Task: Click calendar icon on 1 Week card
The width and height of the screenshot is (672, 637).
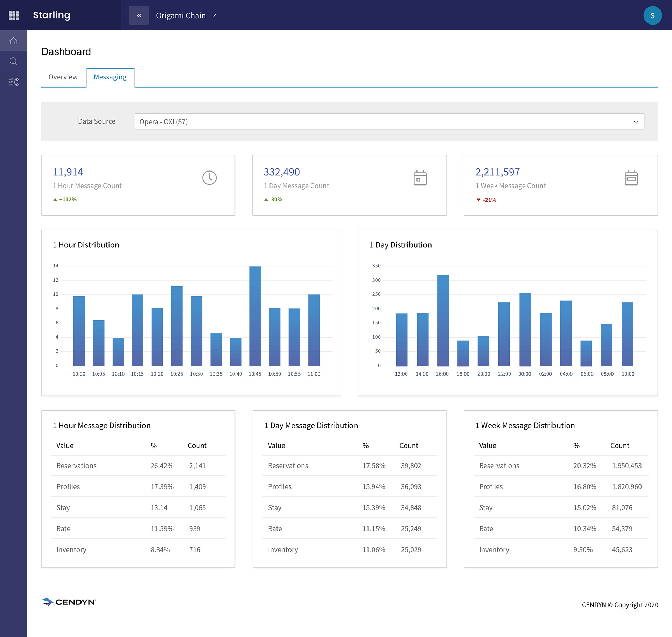Action: pyautogui.click(x=631, y=178)
